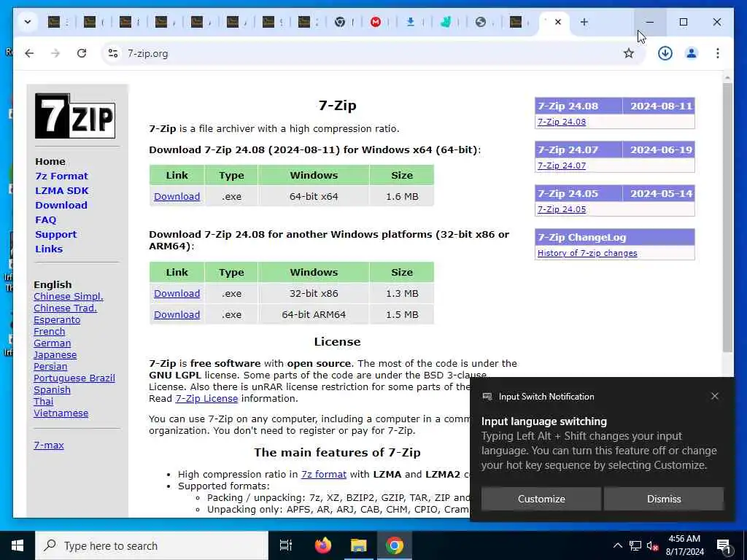Open the Windows Start menu
Viewport: 747px width, 560px height.
click(18, 545)
